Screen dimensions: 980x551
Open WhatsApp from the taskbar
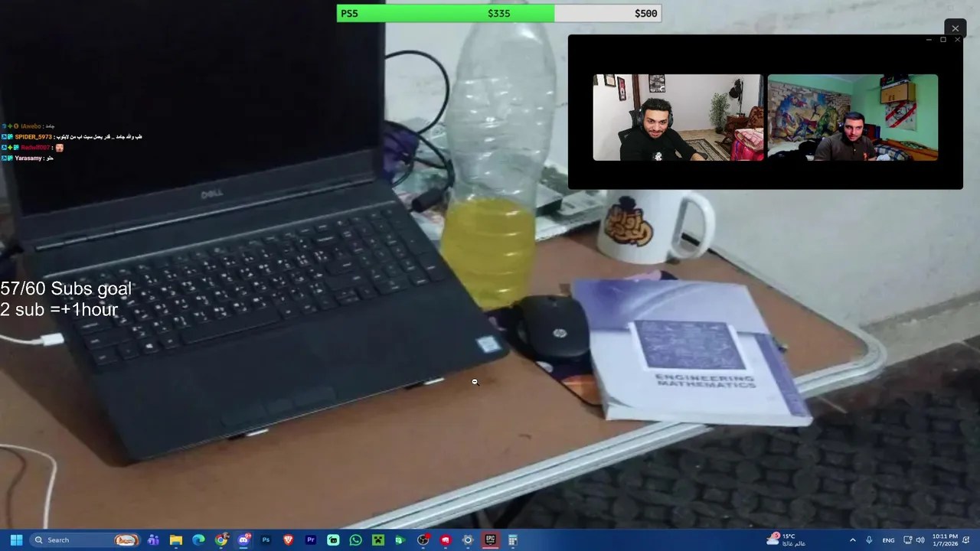click(x=355, y=540)
